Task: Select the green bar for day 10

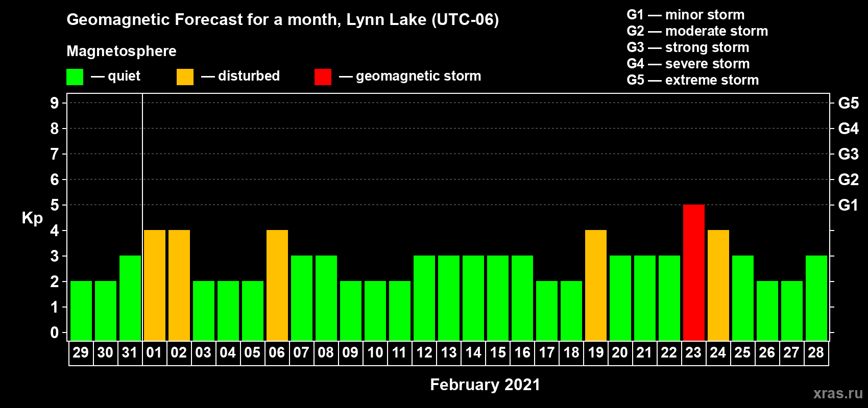Action: [375, 311]
